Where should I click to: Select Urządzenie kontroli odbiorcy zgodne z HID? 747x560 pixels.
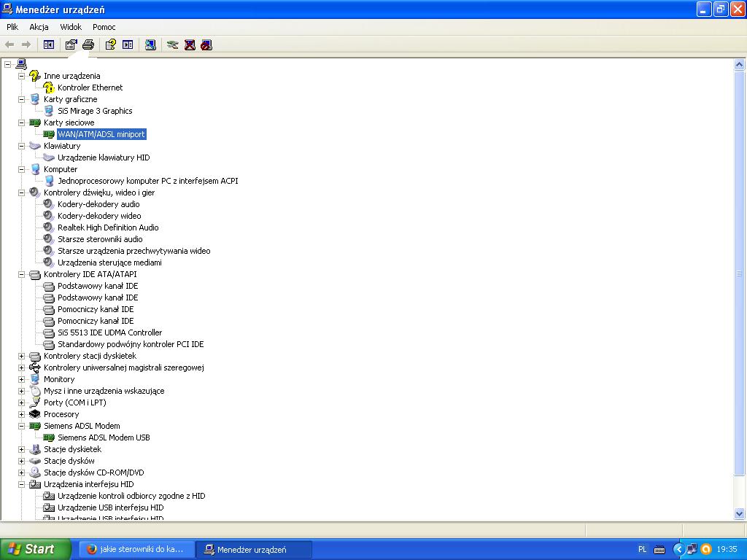(131, 496)
